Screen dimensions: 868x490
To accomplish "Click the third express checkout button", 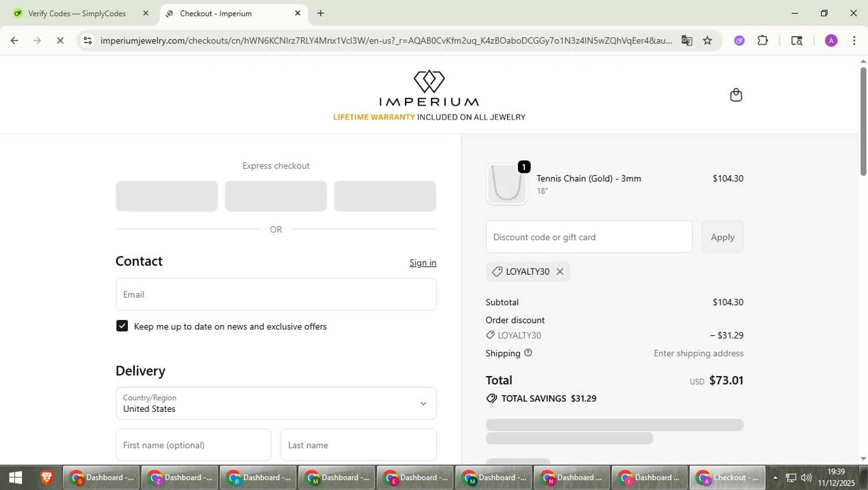I will (x=385, y=196).
